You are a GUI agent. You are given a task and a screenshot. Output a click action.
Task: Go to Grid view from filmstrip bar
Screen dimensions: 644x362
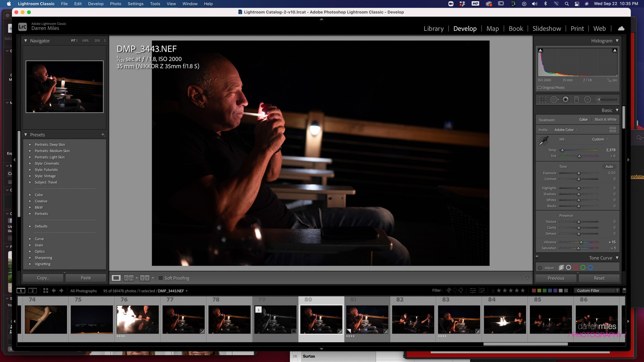46,291
